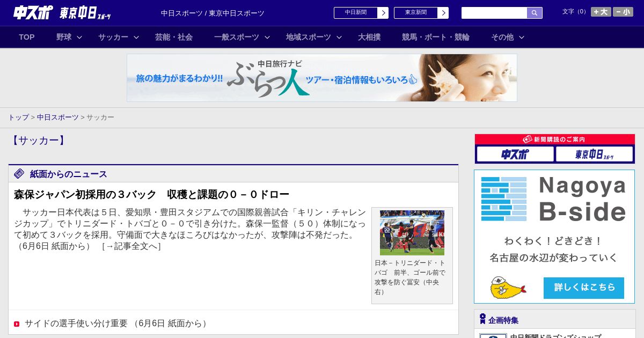Expand the サッカー dropdown chevron
Viewport: 644px width, 338px height.
click(x=136, y=38)
